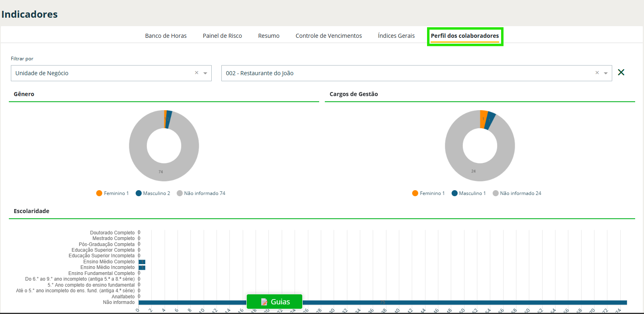The height and width of the screenshot is (314, 644).
Task: Toggle Feminino legend in Gênero chart
Action: (x=113, y=193)
